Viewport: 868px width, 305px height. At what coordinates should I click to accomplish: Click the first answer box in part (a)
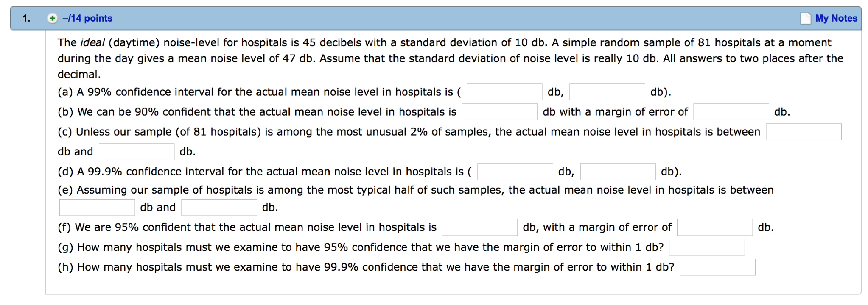click(504, 91)
